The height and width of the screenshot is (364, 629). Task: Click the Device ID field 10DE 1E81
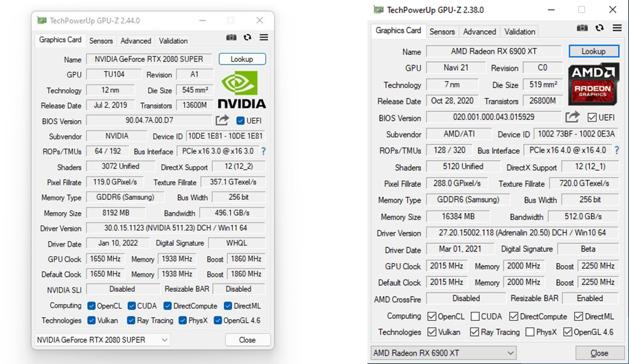[x=225, y=136]
